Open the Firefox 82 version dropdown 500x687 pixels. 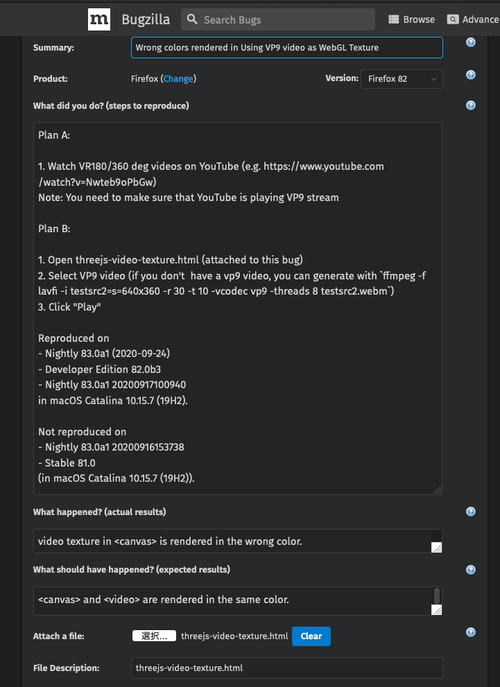pos(401,79)
